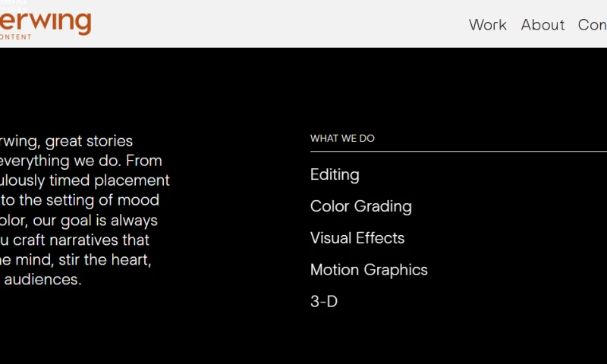Click the 'WHAT WE DO' heading
The image size is (607, 364).
[342, 139]
